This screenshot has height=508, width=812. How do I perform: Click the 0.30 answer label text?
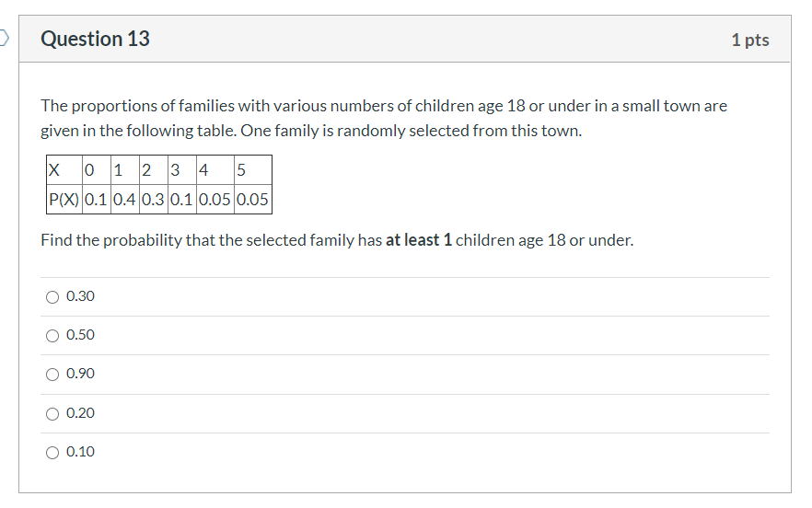pyautogui.click(x=80, y=296)
